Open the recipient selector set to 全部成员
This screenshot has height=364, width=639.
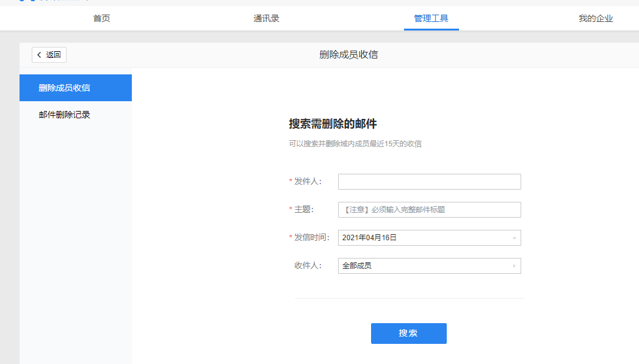pyautogui.click(x=430, y=266)
